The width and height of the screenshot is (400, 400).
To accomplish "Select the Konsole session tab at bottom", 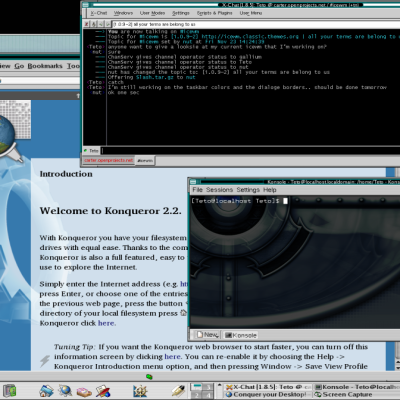I will [241, 335].
